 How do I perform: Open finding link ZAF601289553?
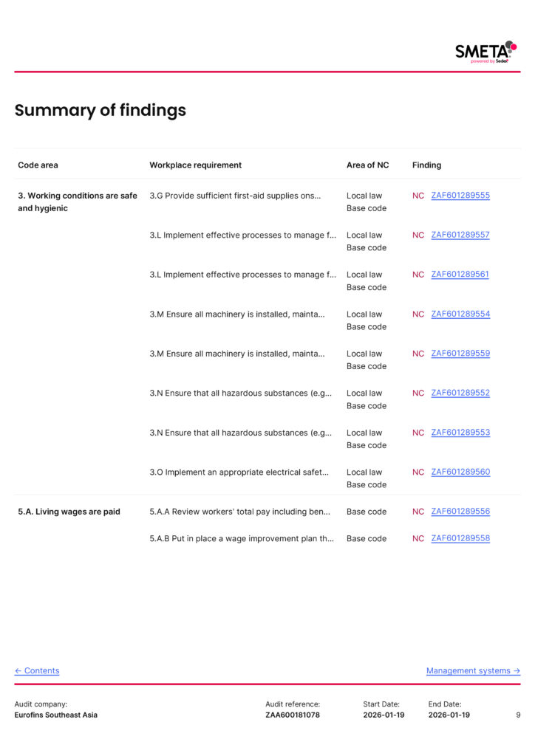pos(460,433)
